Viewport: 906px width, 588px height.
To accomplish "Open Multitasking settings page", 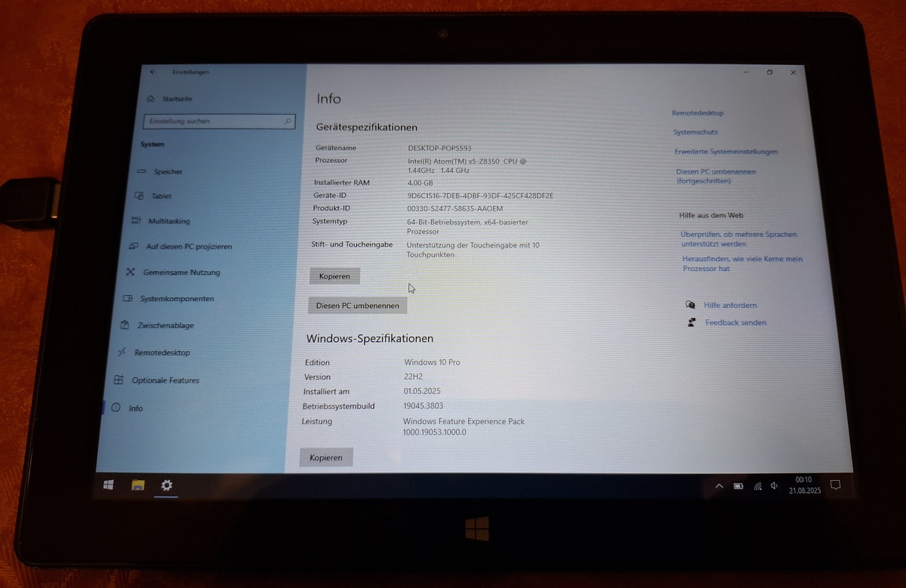I will [168, 221].
